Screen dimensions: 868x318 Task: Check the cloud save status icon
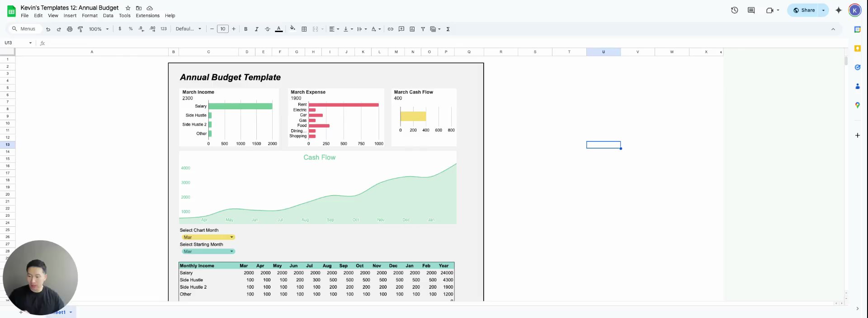point(150,8)
